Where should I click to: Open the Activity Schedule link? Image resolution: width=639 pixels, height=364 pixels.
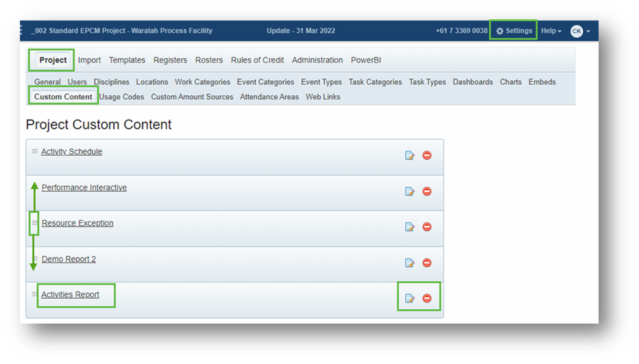coord(72,151)
